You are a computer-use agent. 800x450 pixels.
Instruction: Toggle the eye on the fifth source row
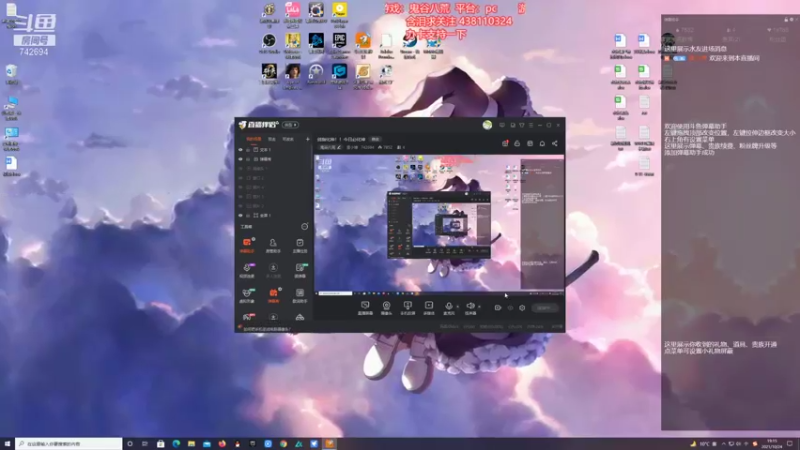click(x=240, y=187)
